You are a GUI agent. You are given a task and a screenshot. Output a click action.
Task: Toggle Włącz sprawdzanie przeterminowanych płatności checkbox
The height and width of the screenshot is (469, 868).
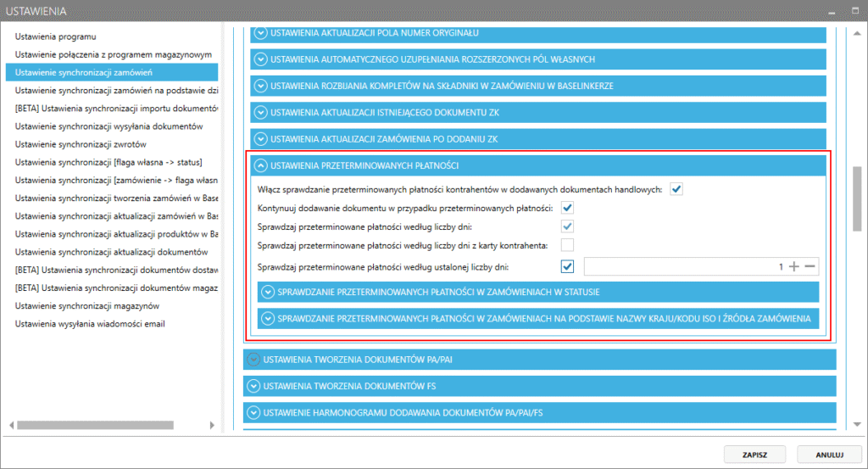click(676, 189)
